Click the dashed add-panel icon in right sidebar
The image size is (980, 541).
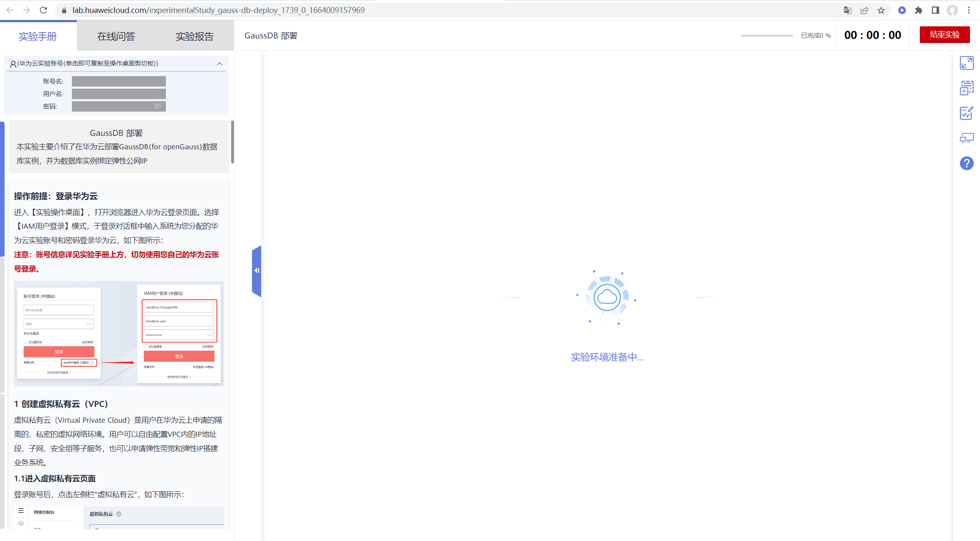click(966, 88)
